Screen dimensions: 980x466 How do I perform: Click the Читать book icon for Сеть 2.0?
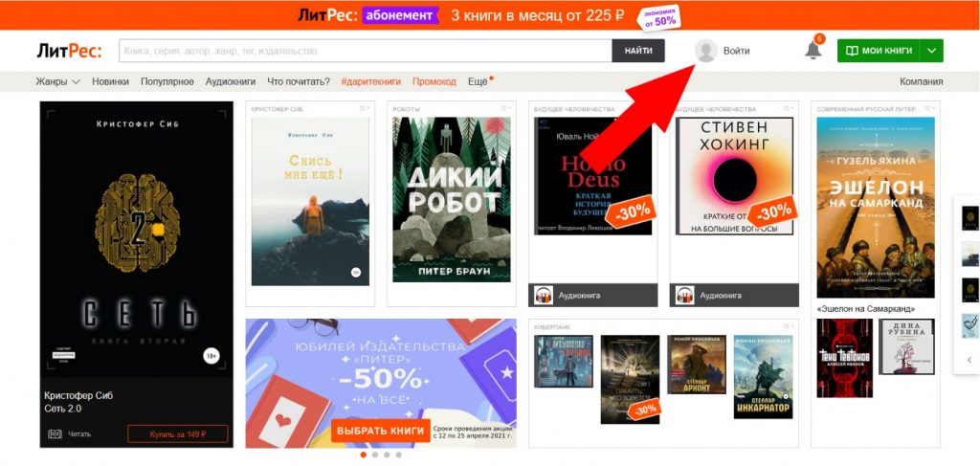click(x=55, y=434)
